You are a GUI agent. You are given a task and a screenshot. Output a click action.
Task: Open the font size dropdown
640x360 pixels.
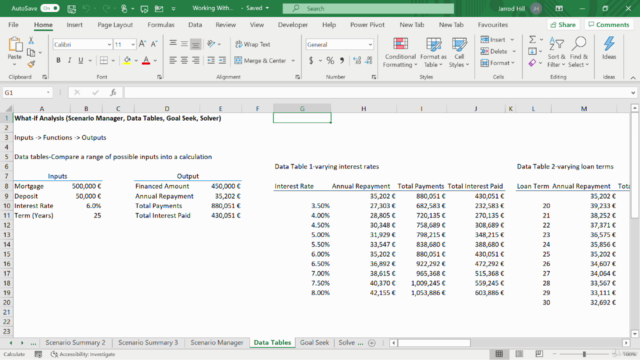[133, 44]
